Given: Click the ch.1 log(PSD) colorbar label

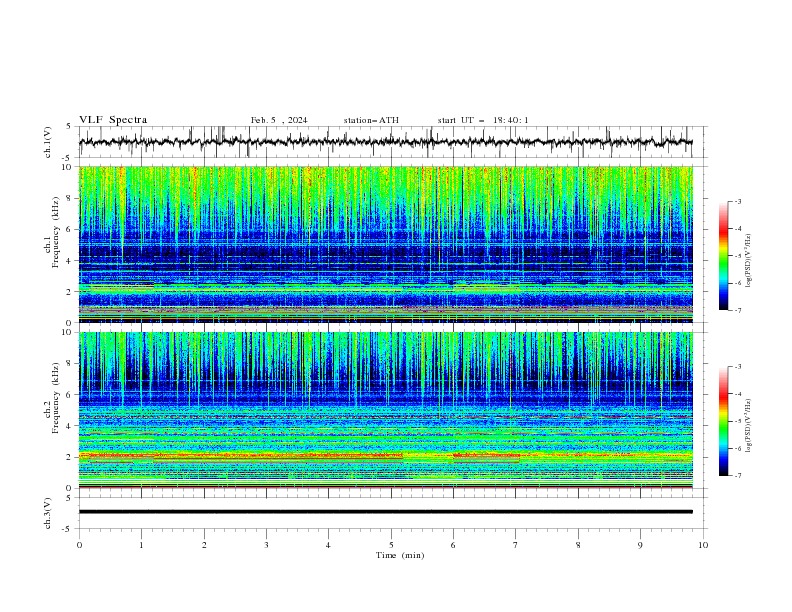Looking at the screenshot, I should click(x=748, y=261).
